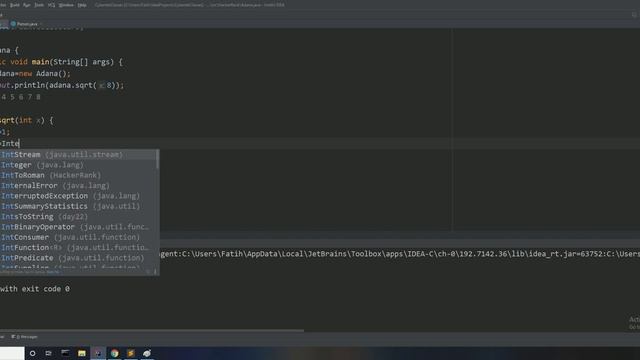Viewport: 640px width, 360px height.
Task: Pick InternalError (java.lang) from completion list
Action: pos(78,186)
